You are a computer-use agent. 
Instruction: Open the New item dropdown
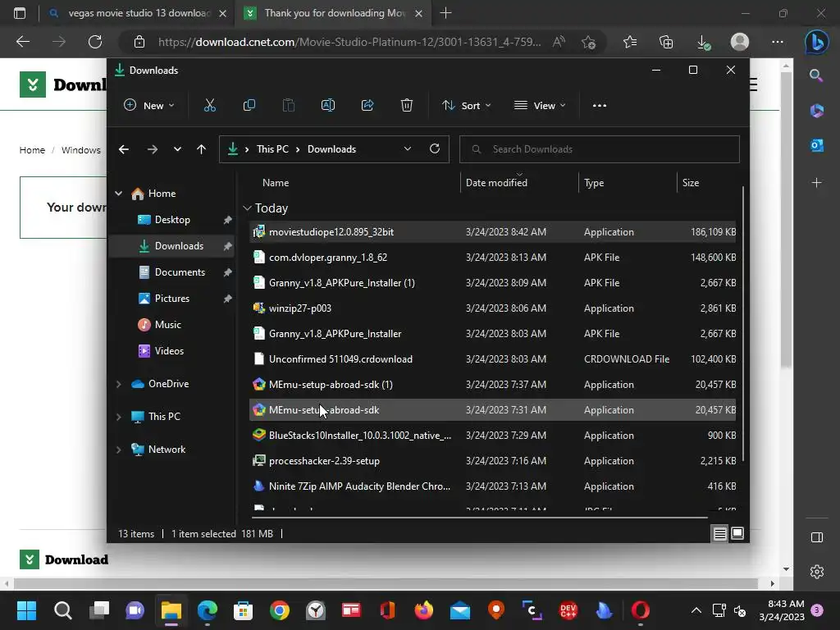149,106
